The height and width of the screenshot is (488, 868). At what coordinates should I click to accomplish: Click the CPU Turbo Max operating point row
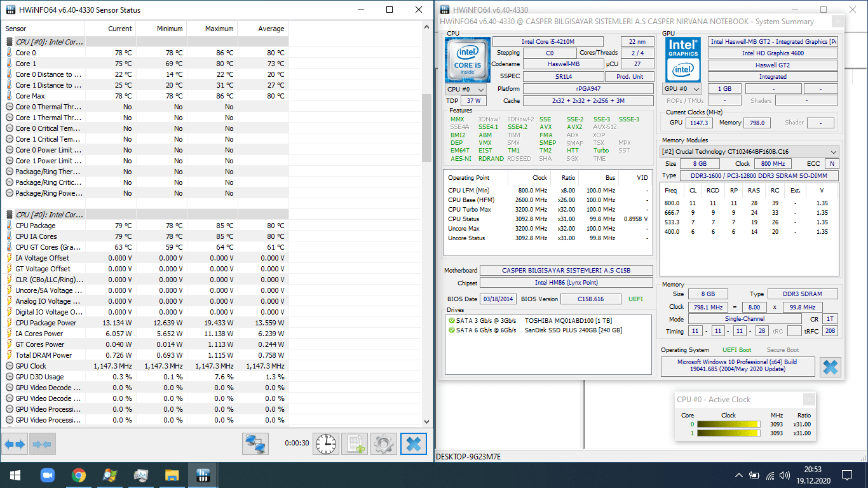548,210
